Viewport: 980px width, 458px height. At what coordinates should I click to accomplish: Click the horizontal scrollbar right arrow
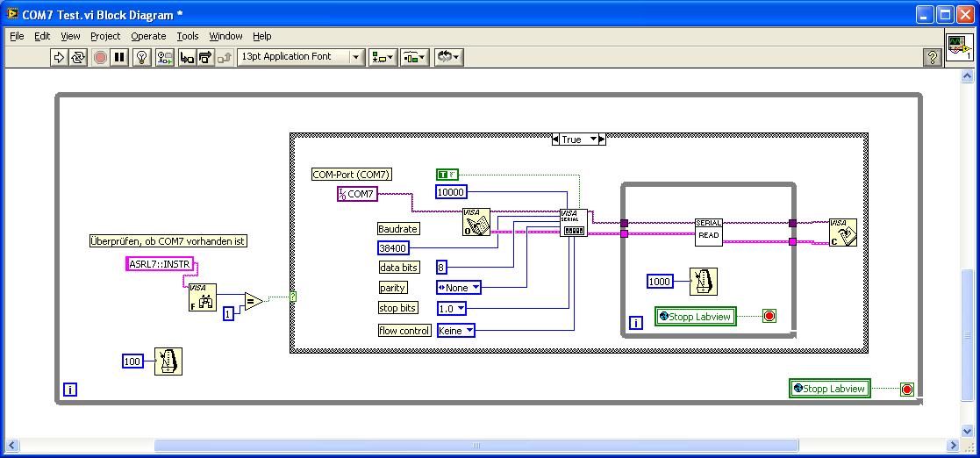[x=953, y=446]
